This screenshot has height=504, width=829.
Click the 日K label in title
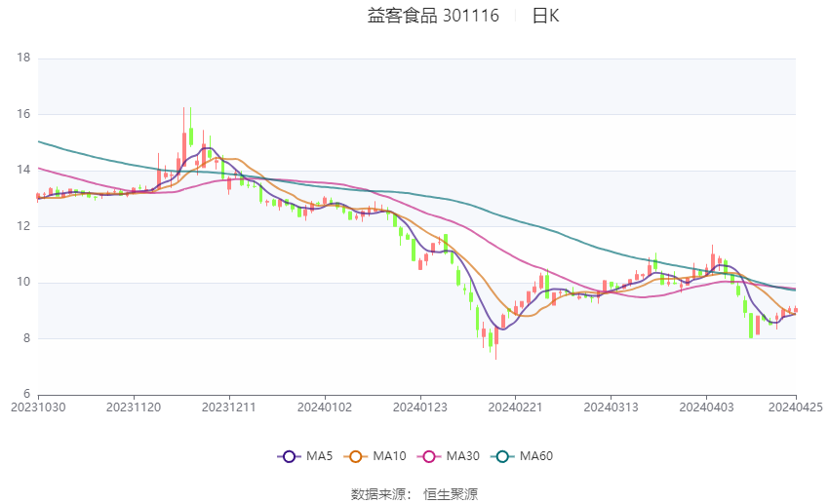click(545, 16)
